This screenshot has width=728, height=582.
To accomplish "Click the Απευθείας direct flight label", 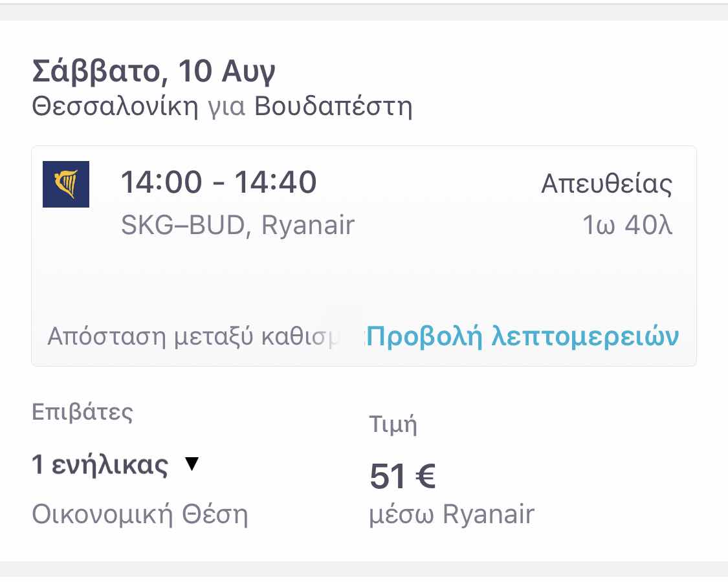I will [x=606, y=184].
